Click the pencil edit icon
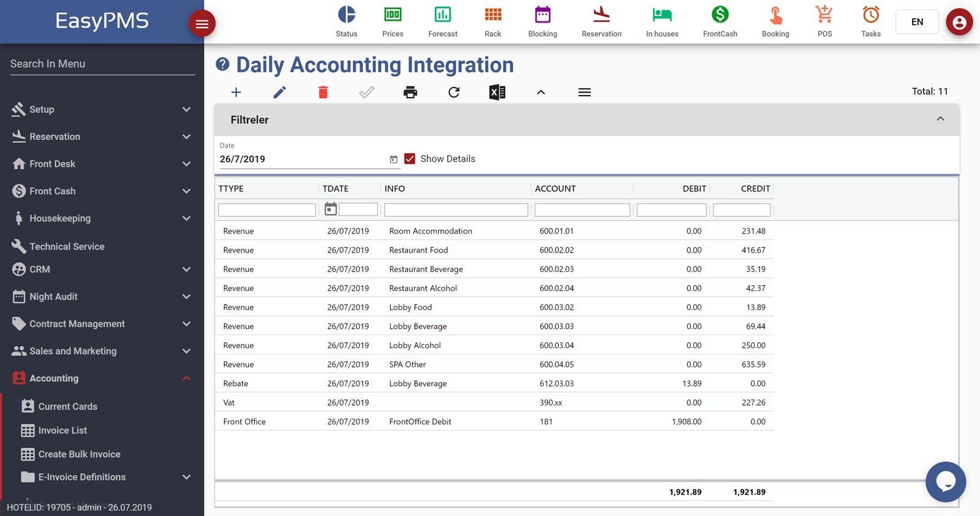980x516 pixels. [x=279, y=93]
